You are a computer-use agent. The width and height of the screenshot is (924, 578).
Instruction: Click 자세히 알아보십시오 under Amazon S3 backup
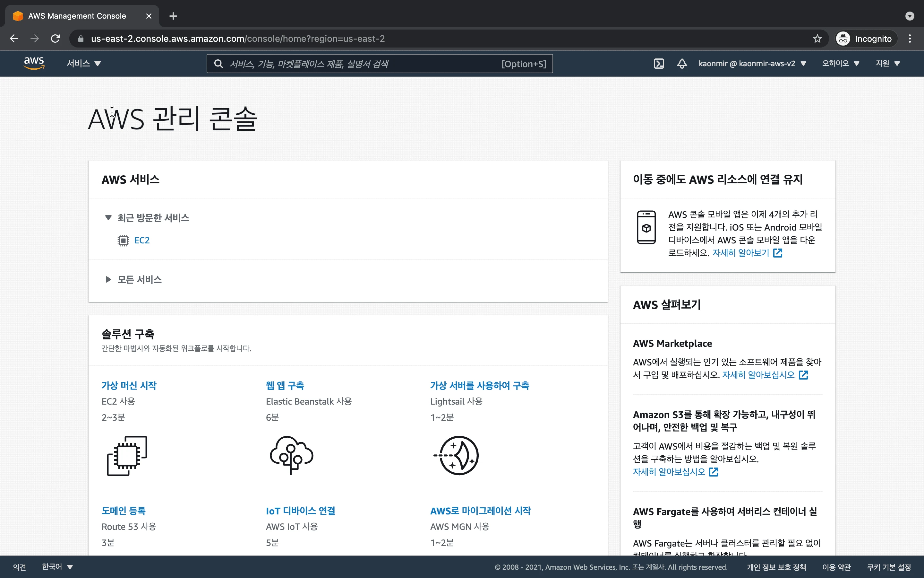[669, 472]
